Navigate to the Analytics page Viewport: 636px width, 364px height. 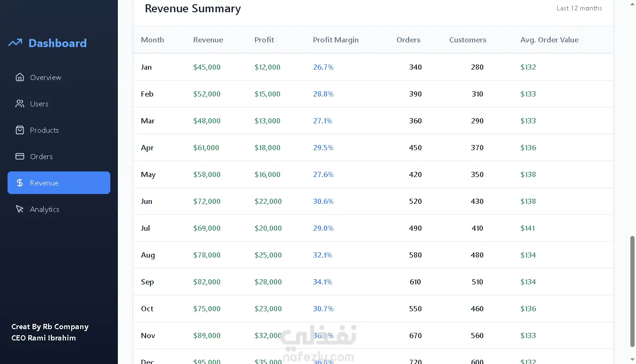coord(44,209)
